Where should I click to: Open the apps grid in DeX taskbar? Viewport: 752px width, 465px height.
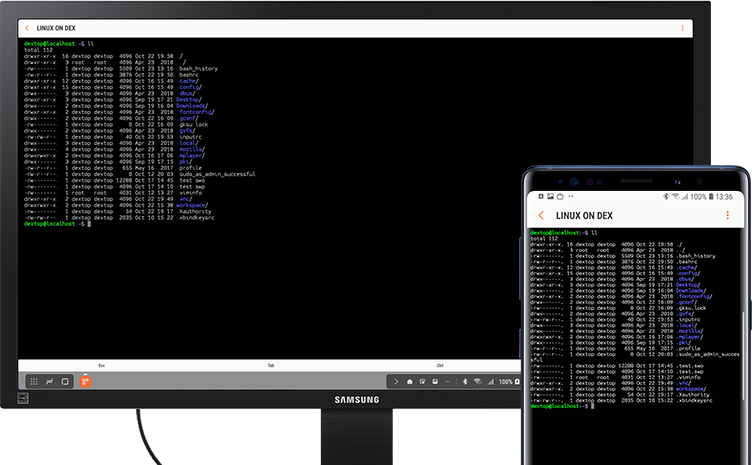tap(34, 382)
